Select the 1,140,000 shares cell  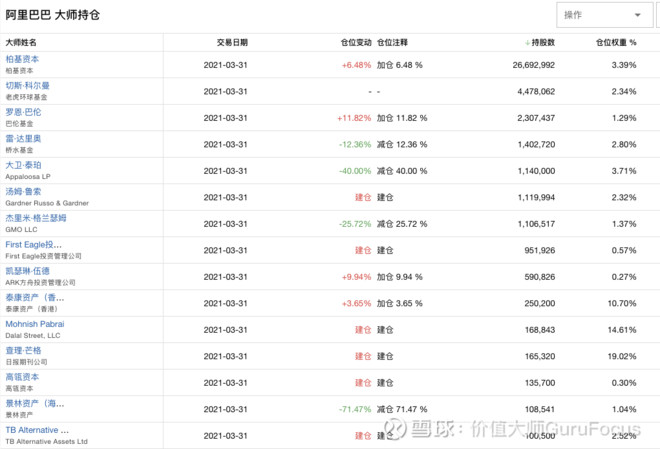[536, 171]
